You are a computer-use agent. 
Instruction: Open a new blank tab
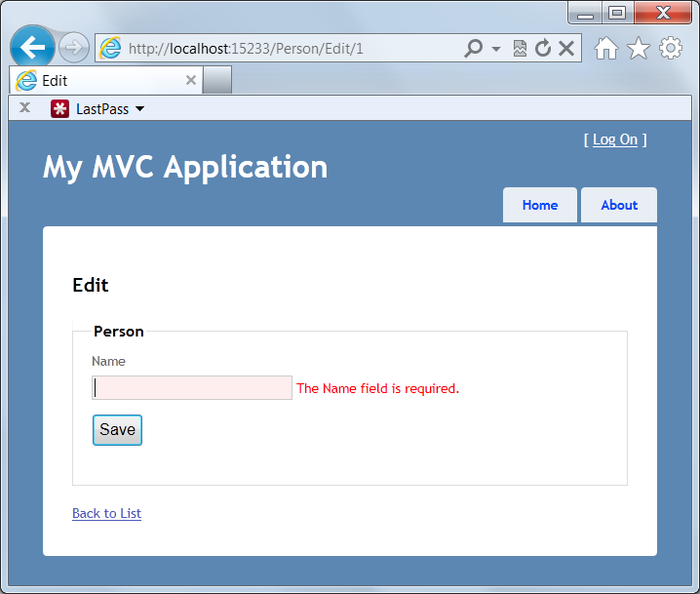(x=217, y=80)
